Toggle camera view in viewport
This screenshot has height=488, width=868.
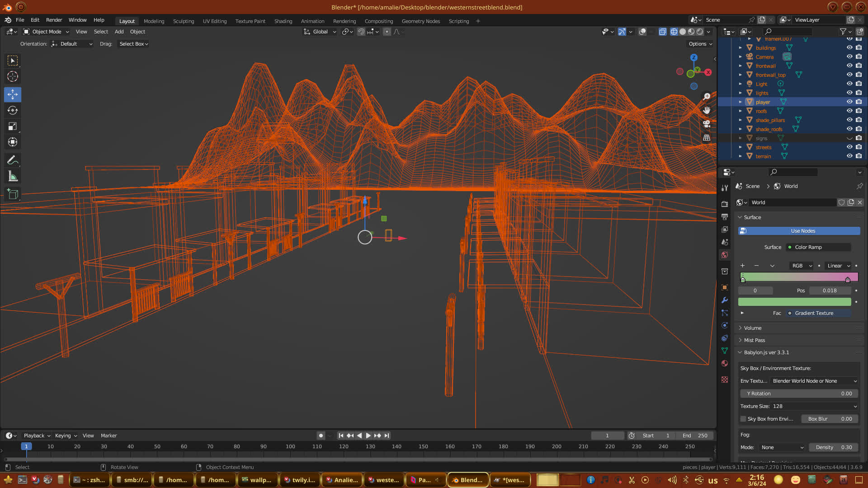(x=707, y=124)
